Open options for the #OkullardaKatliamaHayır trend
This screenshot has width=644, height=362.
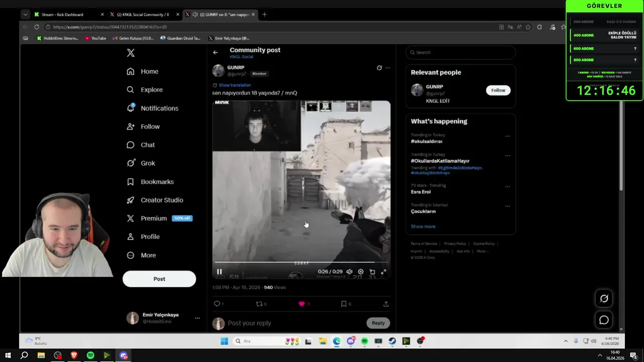tap(508, 156)
